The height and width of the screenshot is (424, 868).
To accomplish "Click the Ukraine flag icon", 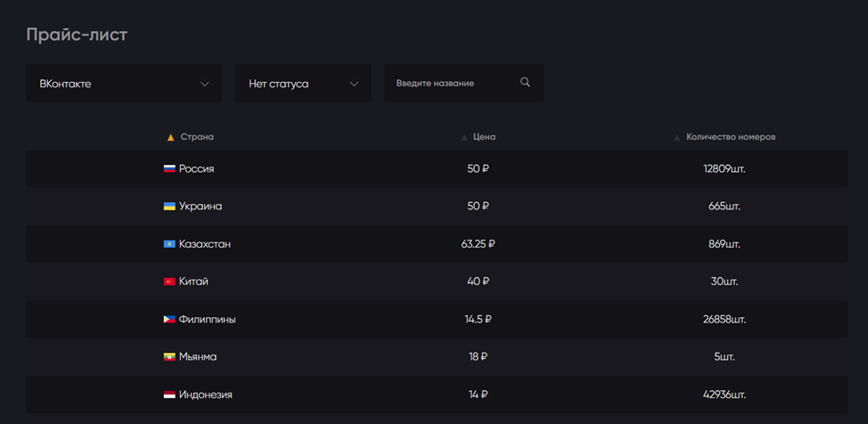I will point(169,207).
